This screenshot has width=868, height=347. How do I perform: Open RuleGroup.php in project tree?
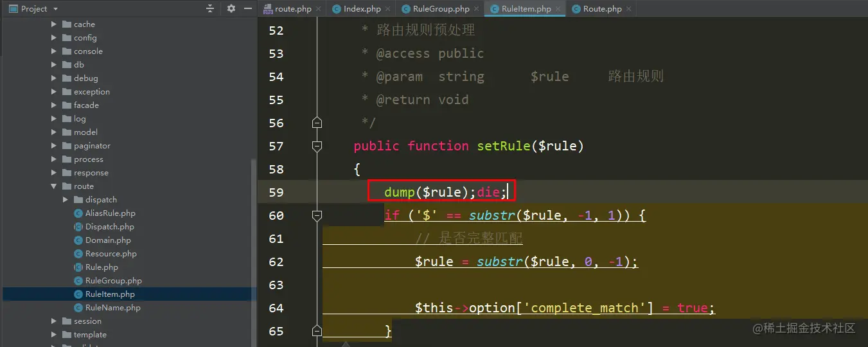113,281
